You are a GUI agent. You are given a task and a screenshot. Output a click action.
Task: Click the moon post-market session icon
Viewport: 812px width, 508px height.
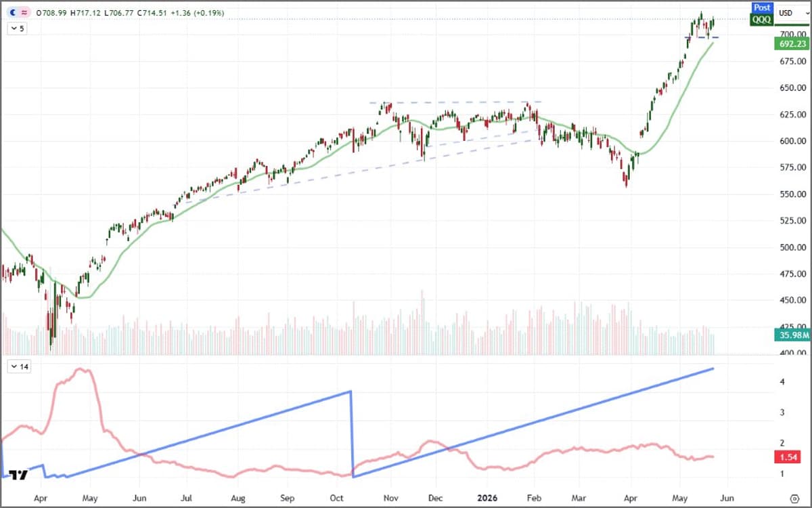click(x=14, y=13)
